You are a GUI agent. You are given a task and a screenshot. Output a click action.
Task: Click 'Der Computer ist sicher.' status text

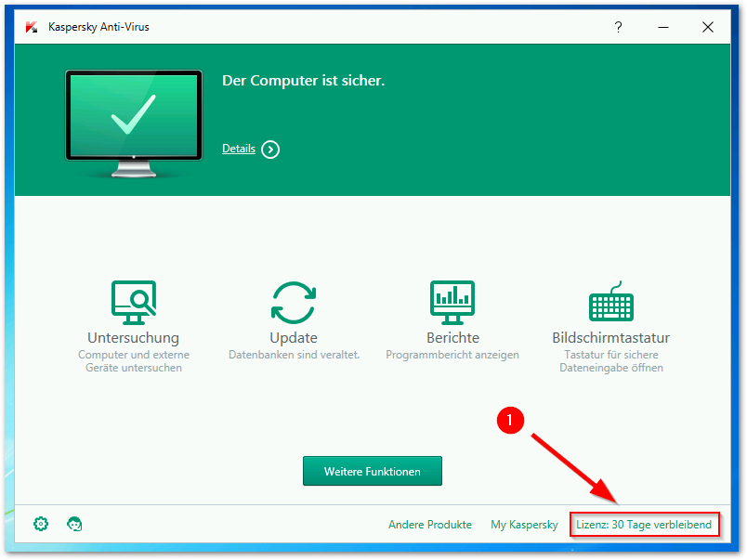(x=304, y=81)
